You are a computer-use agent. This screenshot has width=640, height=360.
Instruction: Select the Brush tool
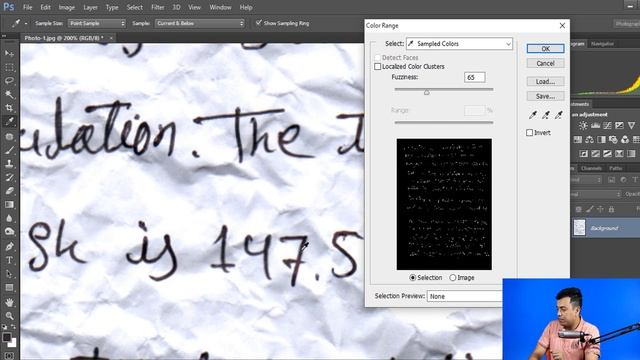(x=9, y=150)
